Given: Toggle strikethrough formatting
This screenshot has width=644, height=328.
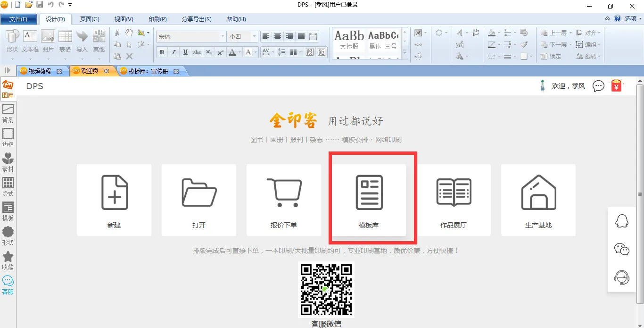Looking at the screenshot, I should [197, 52].
